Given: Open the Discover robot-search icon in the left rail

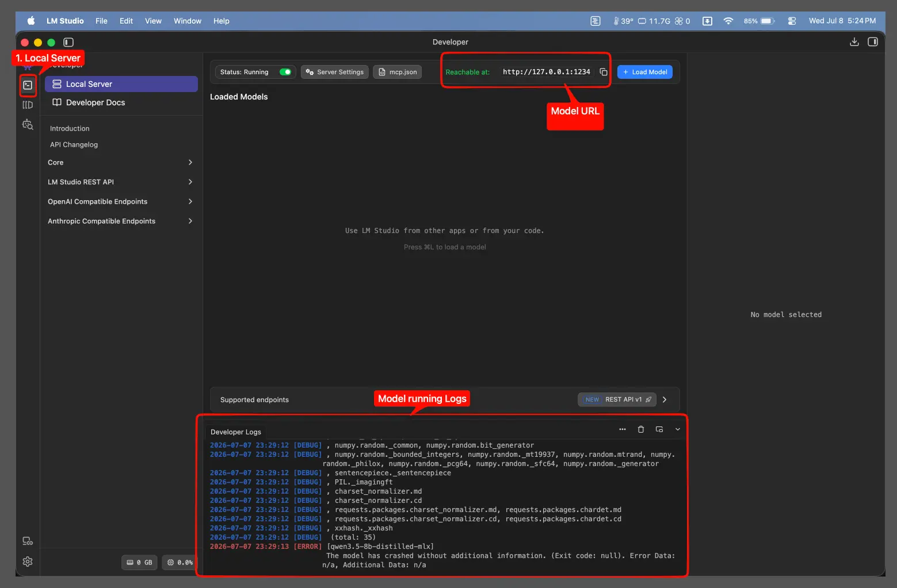Looking at the screenshot, I should pyautogui.click(x=28, y=124).
